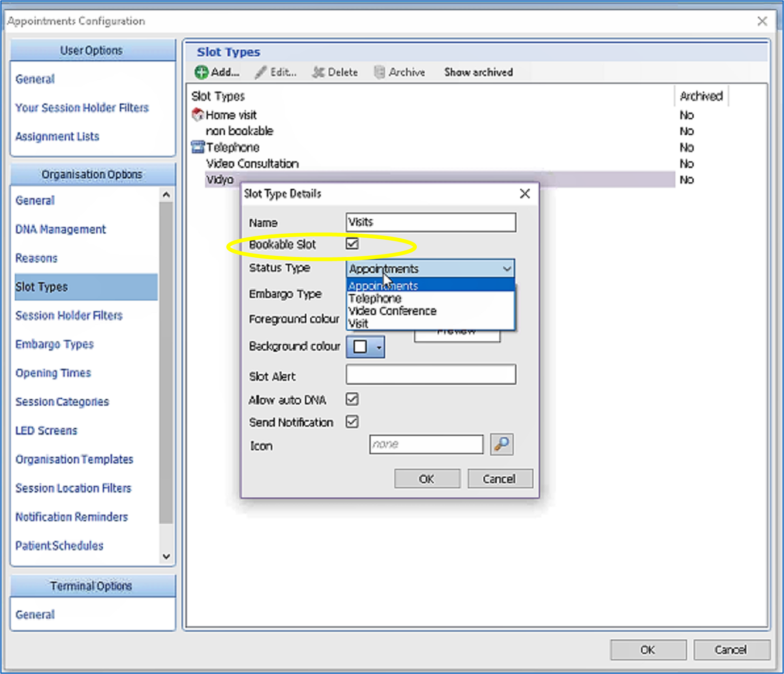Click the Edit pencil icon
This screenshot has height=674, width=784.
coord(261,72)
